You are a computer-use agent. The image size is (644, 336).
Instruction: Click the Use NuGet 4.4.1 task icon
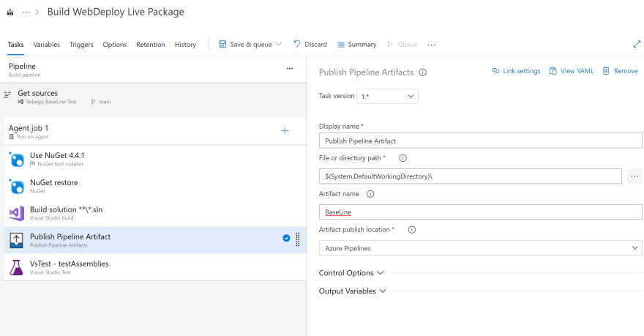pos(16,159)
